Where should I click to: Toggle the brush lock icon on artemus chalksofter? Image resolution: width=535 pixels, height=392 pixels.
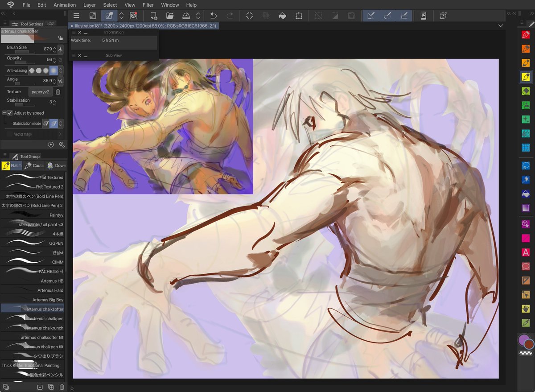coord(60,38)
